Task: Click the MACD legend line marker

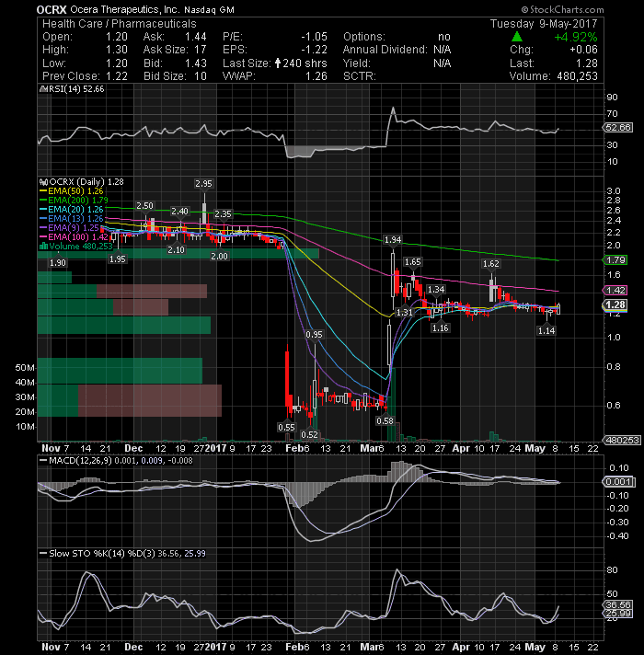Action: 43,461
